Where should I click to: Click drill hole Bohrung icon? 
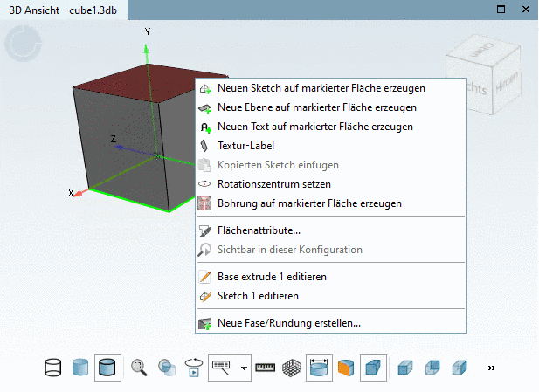tap(204, 203)
